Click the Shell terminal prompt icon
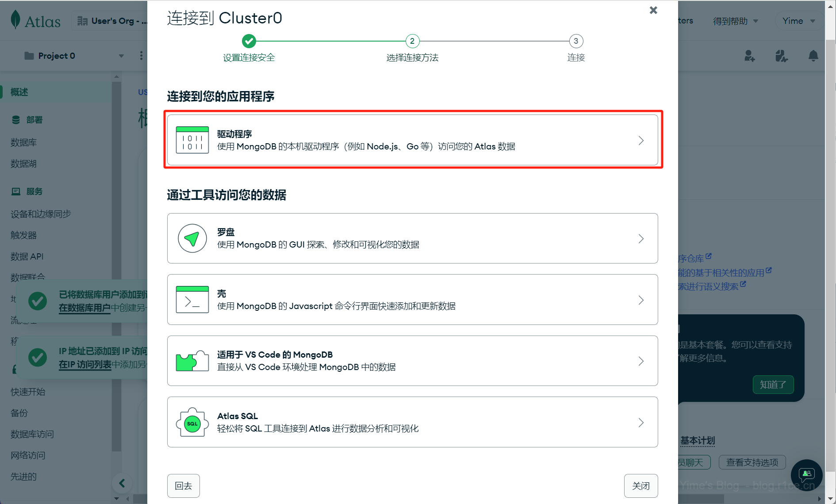The image size is (836, 504). pyautogui.click(x=192, y=300)
